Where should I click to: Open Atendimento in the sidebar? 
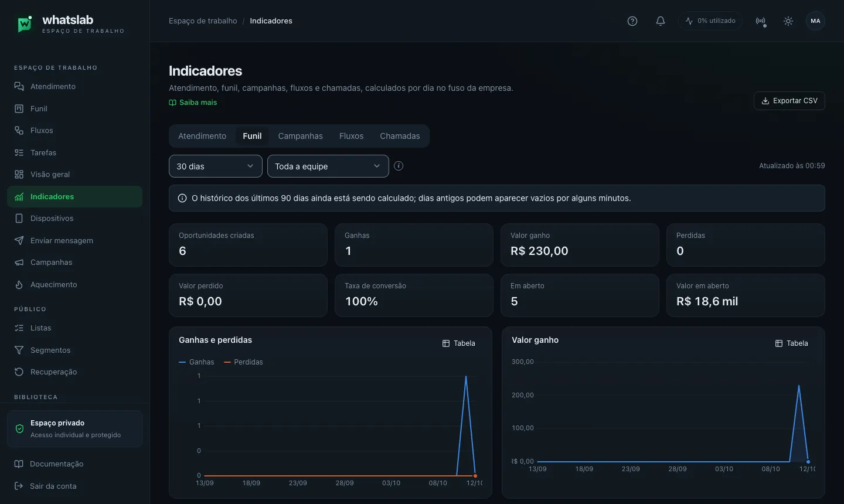74,87
